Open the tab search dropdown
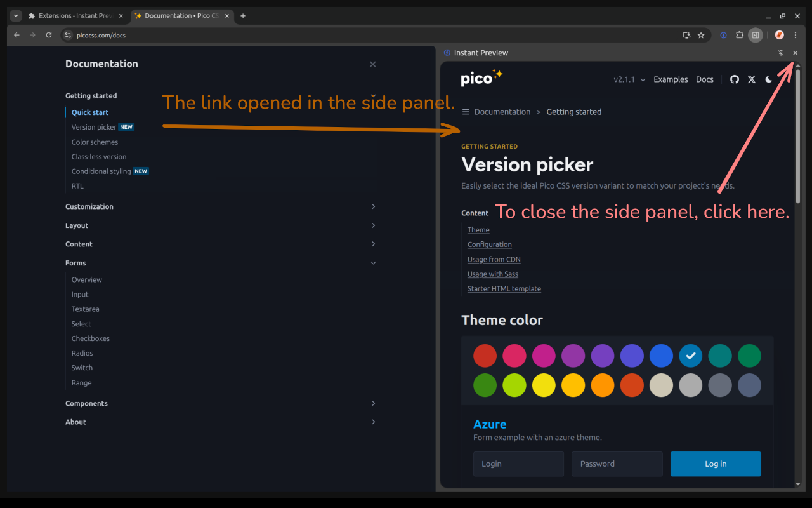 click(16, 16)
